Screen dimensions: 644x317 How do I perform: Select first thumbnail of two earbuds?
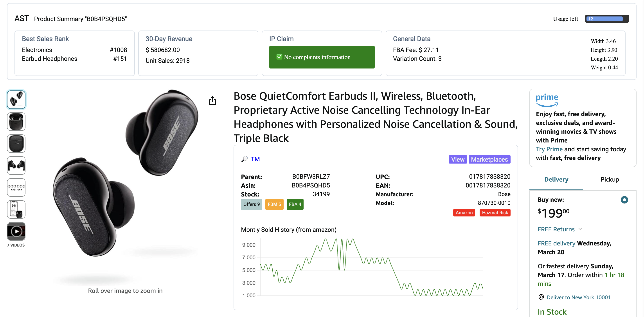pyautogui.click(x=16, y=99)
